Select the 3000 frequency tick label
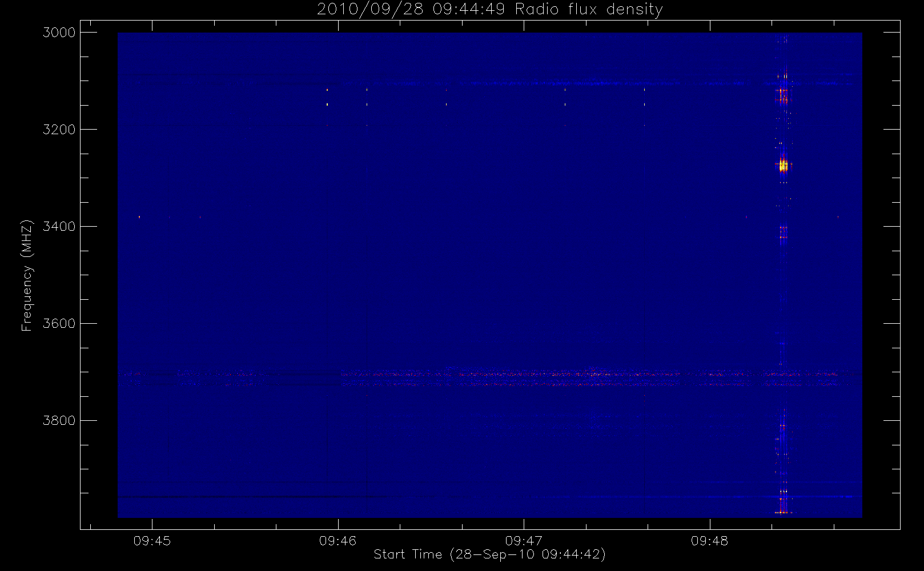 (x=59, y=33)
